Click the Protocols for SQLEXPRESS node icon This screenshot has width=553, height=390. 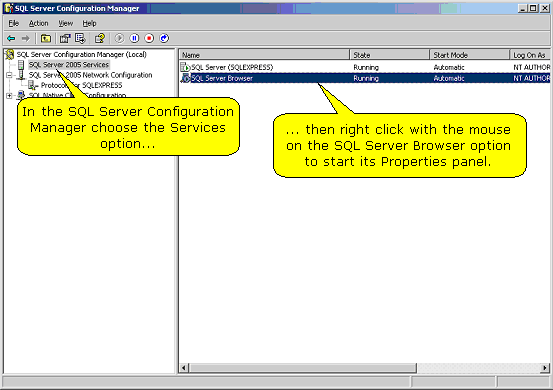[33, 85]
